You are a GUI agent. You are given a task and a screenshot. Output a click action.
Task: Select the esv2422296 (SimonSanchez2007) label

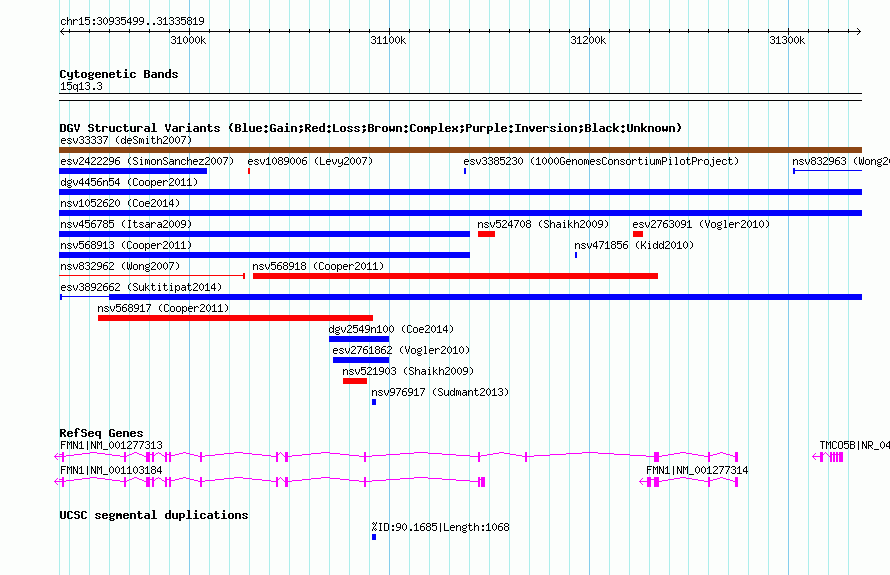tap(147, 161)
